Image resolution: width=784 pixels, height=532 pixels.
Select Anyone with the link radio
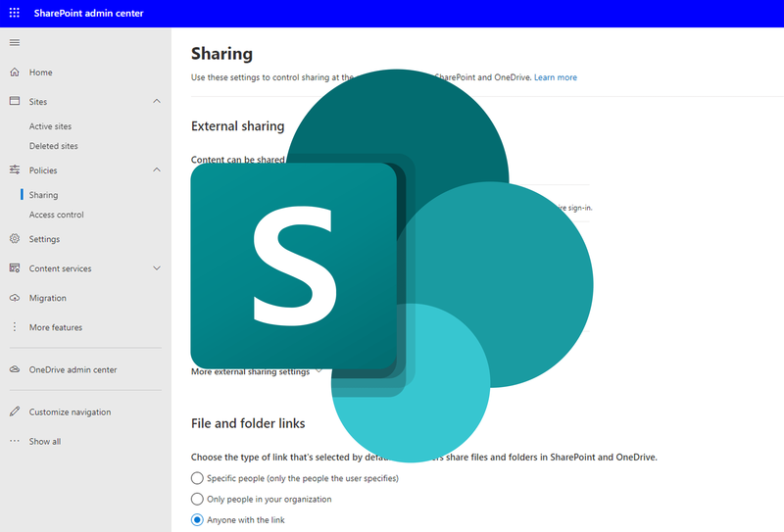coord(197,520)
